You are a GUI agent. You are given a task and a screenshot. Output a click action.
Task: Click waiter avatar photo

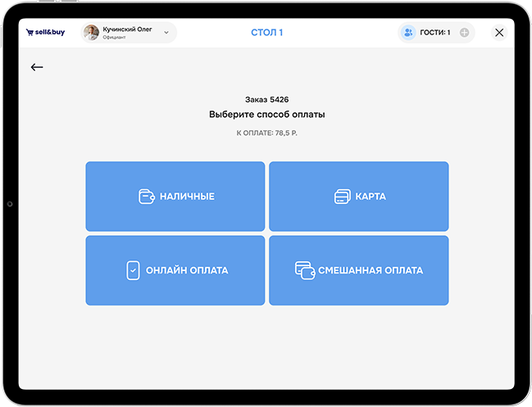tap(91, 33)
